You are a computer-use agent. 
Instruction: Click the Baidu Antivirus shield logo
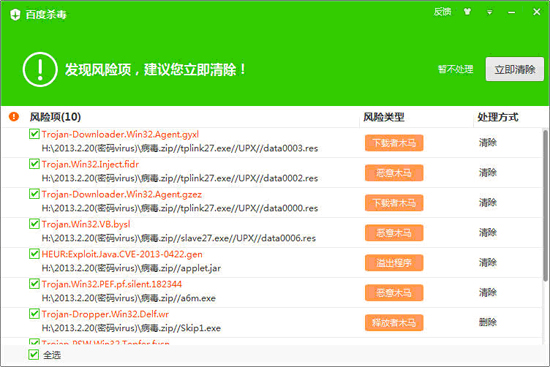(15, 14)
